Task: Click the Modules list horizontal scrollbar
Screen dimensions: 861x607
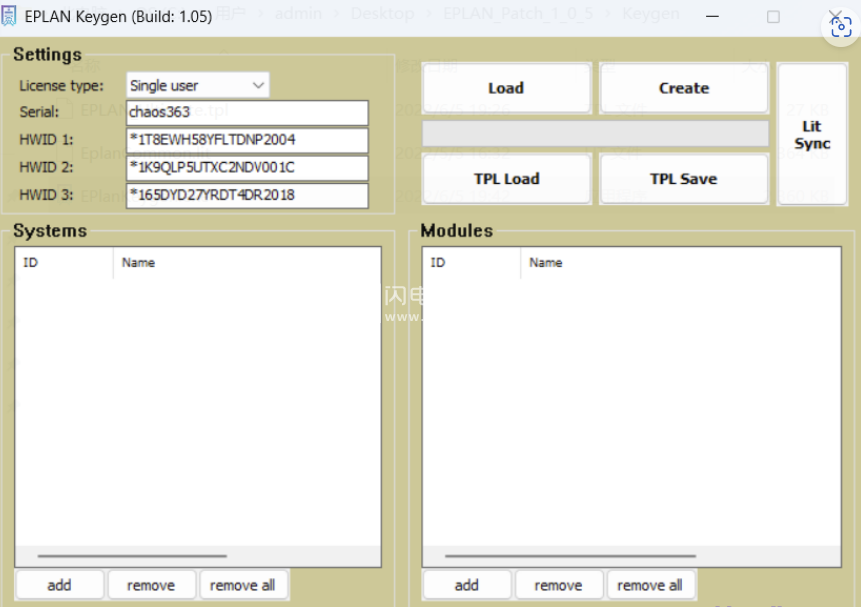Action: [x=571, y=556]
